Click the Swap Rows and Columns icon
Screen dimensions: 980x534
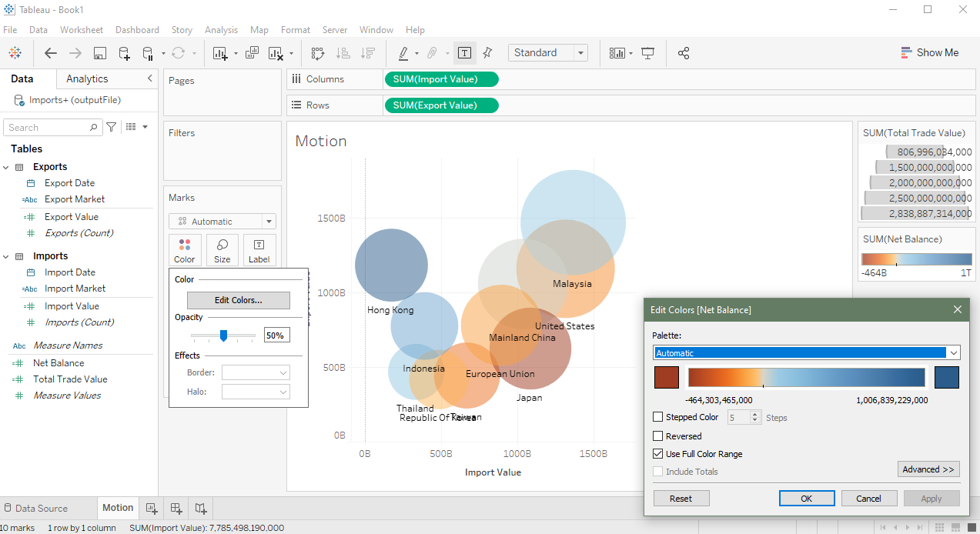click(318, 53)
